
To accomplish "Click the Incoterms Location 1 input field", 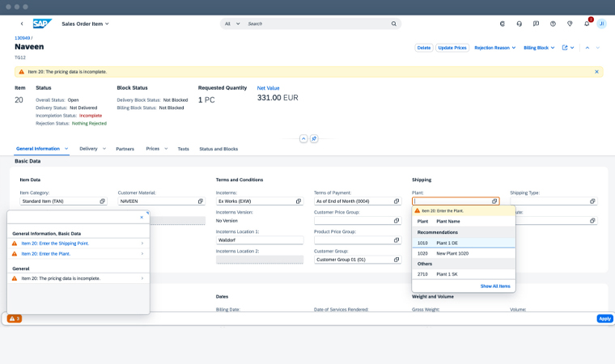I will (259, 240).
